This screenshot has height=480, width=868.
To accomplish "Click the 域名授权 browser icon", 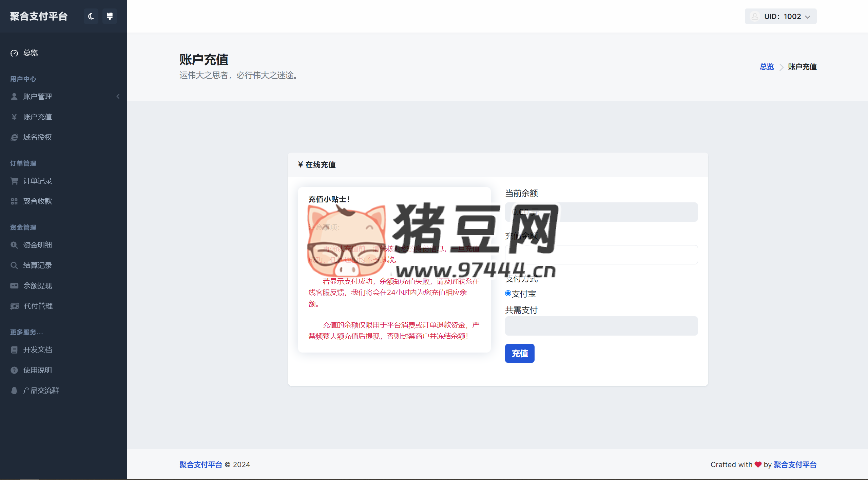I will pos(14,137).
